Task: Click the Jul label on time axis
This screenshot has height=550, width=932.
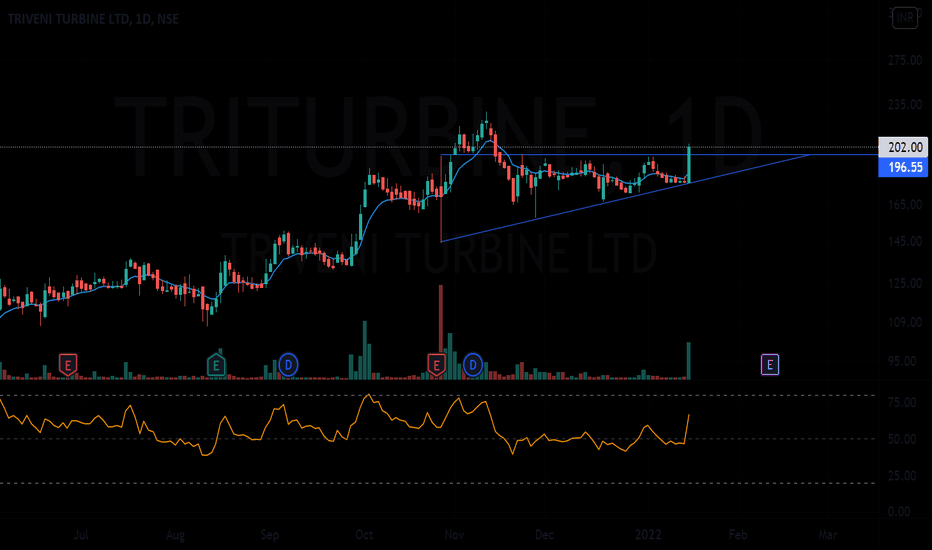Action: coord(81,535)
